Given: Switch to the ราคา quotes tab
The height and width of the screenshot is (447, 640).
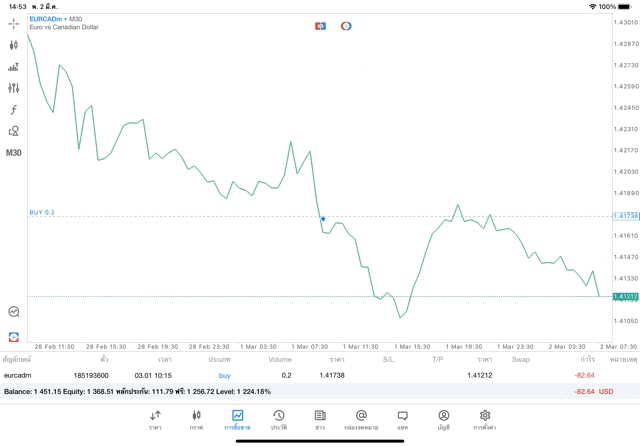Looking at the screenshot, I should [x=155, y=419].
